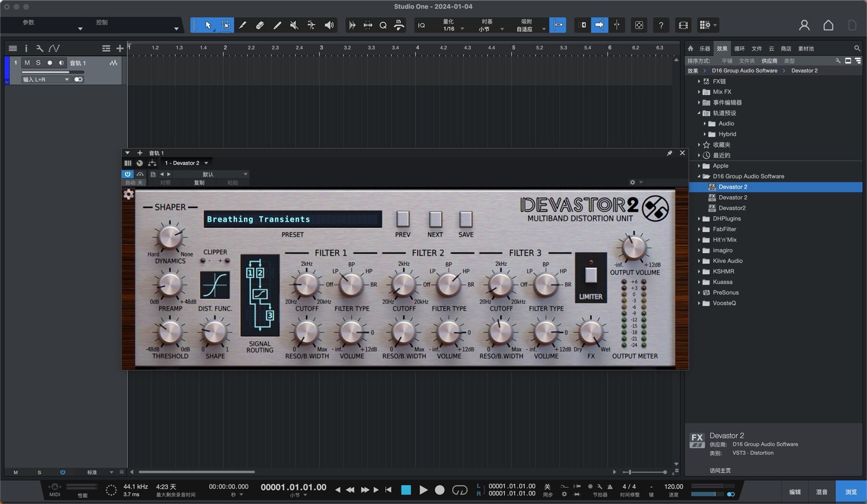
Task: Open track inspector info icon
Action: [x=26, y=48]
